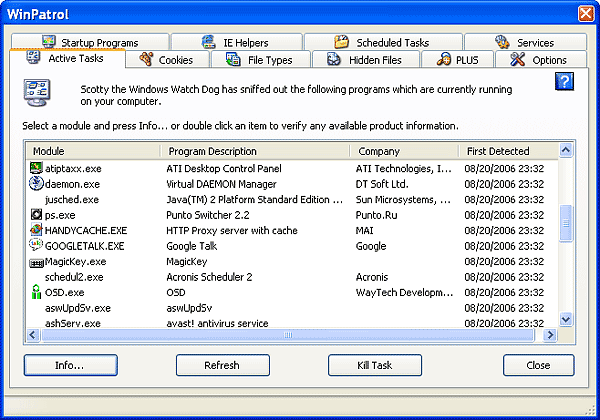Screen dimensions: 600x420
Task: Open help with the blue question mark icon
Action: pos(564,81)
